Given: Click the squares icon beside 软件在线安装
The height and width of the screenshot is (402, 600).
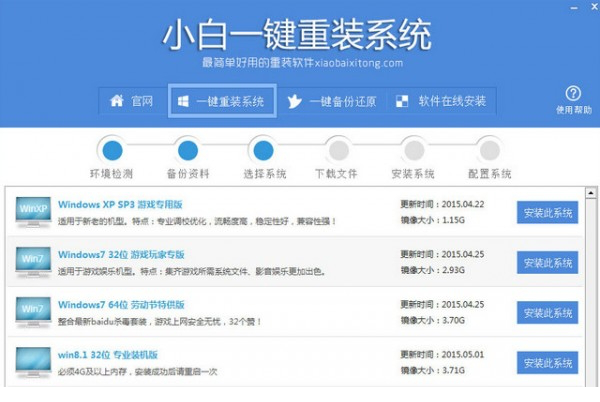Looking at the screenshot, I should (402, 101).
